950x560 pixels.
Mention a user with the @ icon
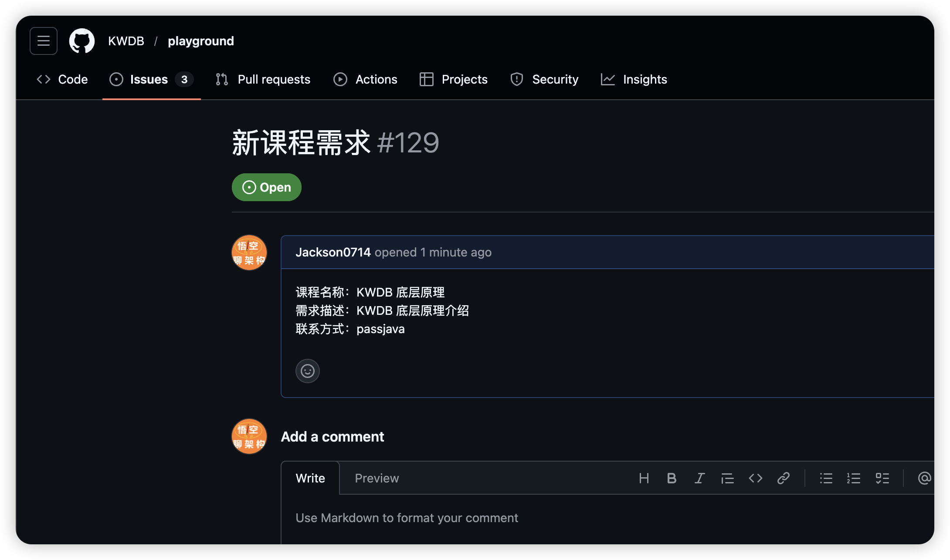point(924,478)
